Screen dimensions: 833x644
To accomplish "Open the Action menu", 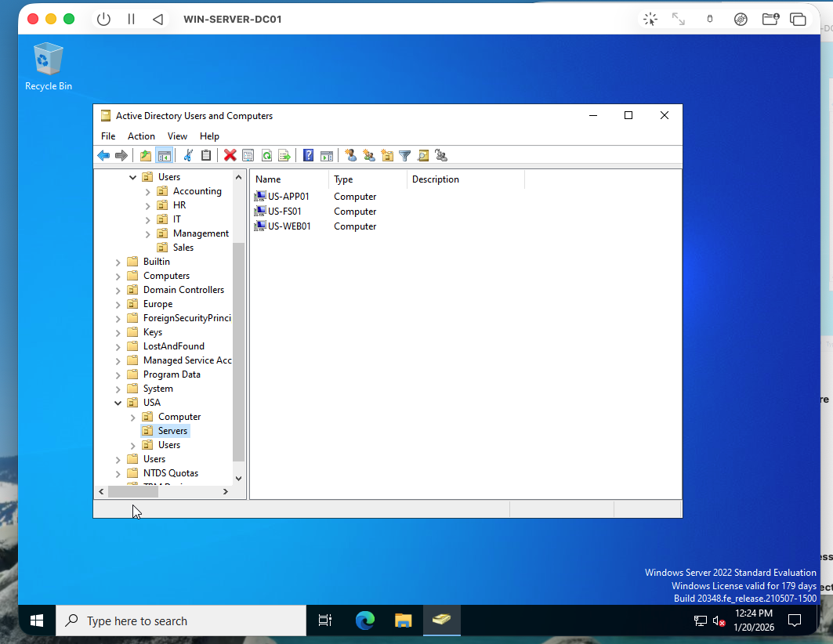I will click(x=141, y=136).
